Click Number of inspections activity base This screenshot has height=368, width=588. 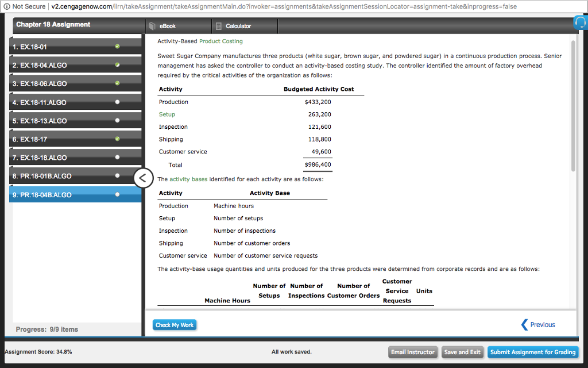(x=245, y=231)
